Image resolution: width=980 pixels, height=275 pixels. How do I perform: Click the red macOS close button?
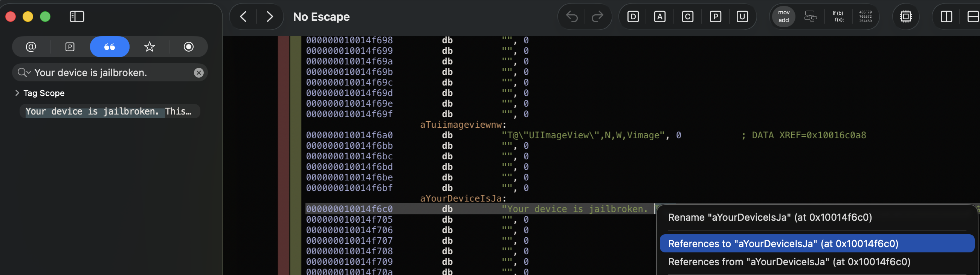click(11, 17)
